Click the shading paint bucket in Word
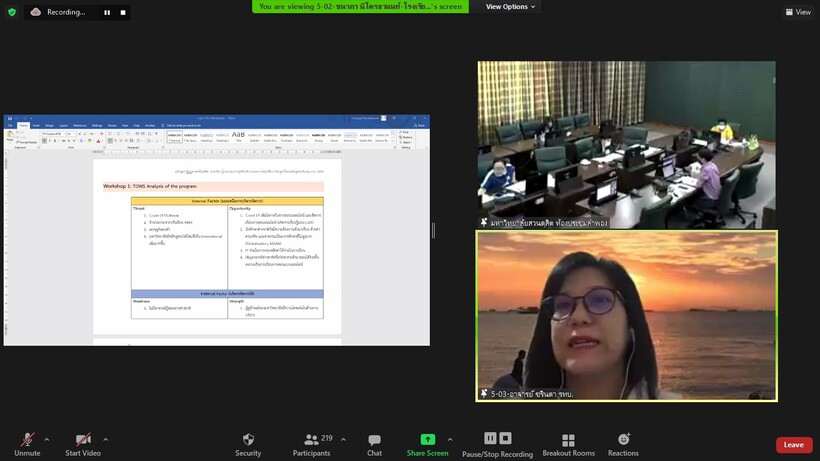 (x=149, y=141)
